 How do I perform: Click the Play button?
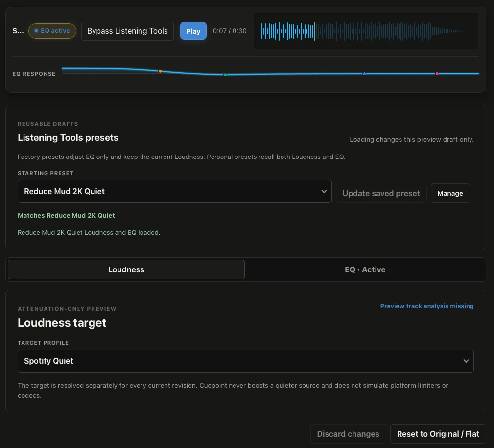pyautogui.click(x=193, y=31)
